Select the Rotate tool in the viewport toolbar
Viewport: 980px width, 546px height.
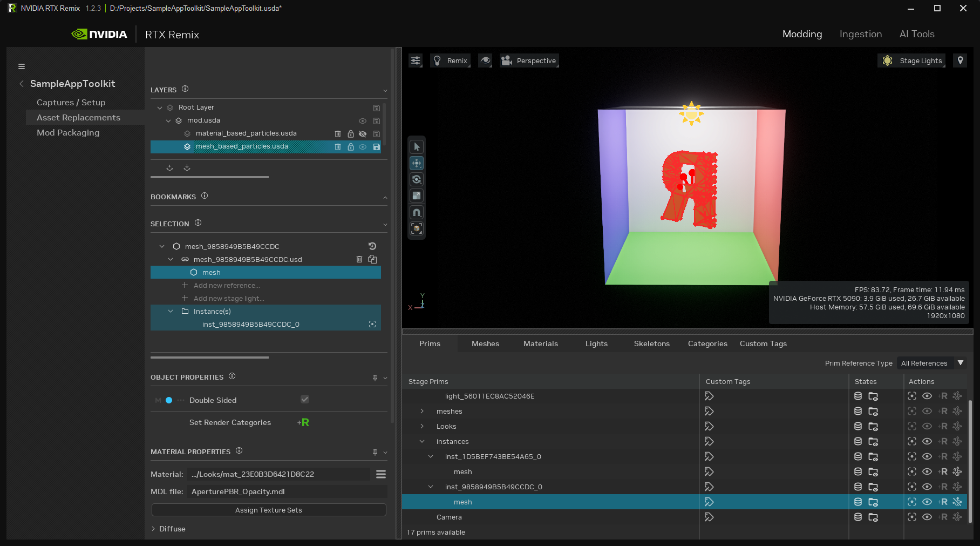coord(416,179)
